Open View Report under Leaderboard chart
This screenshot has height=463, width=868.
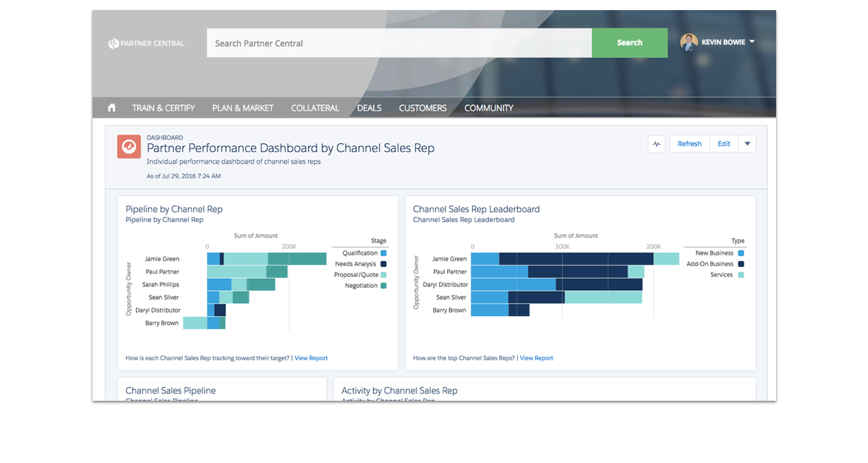tap(536, 358)
